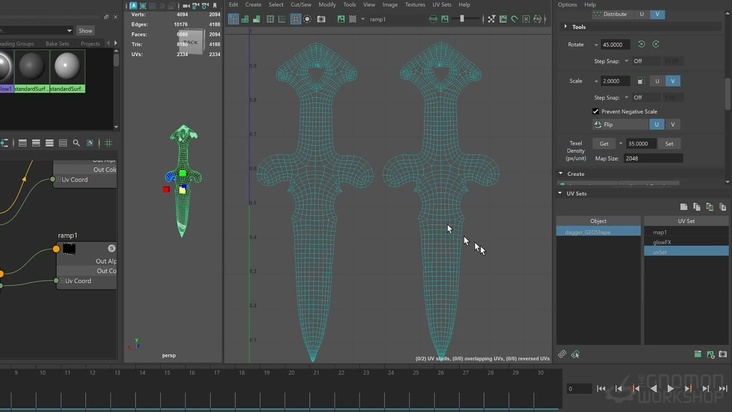Image resolution: width=732 pixels, height=412 pixels.
Task: Open the Rotate Step Snap dropdown
Action: (x=644, y=61)
